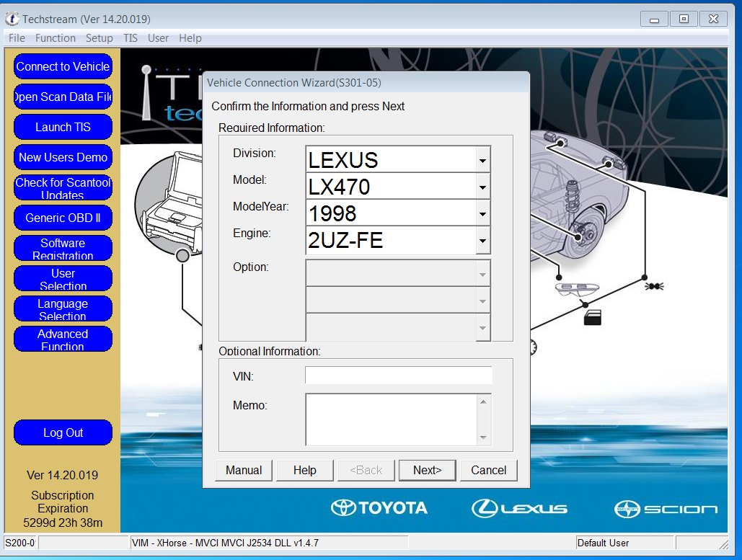Open Language Selection
742x560 pixels.
(x=63, y=309)
